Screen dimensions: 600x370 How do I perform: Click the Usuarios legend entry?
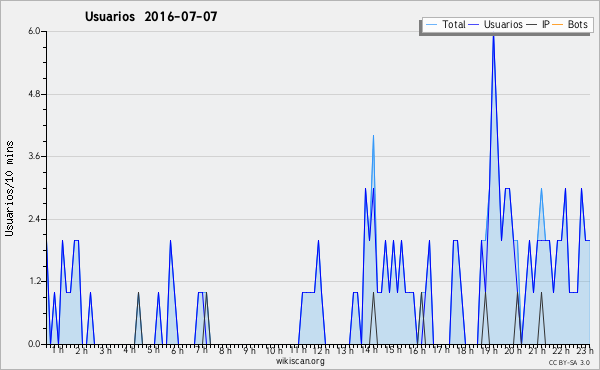click(496, 24)
